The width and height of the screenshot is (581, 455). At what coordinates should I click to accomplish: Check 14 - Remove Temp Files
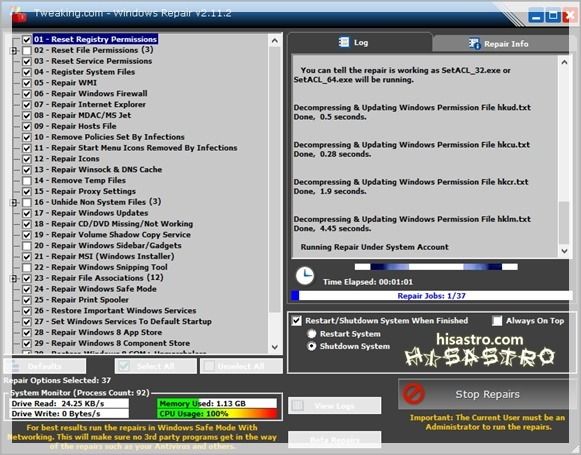27,180
